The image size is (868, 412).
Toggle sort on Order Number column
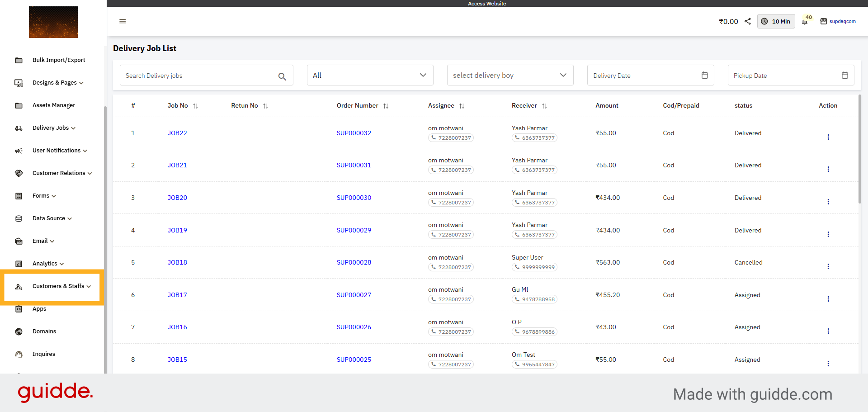coord(386,106)
